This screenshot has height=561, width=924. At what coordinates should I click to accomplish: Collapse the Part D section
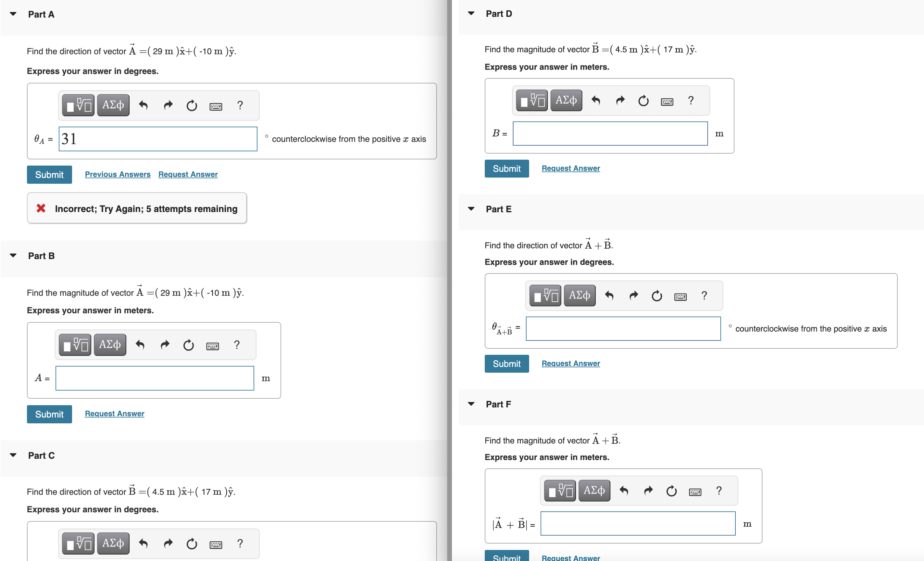471,14
